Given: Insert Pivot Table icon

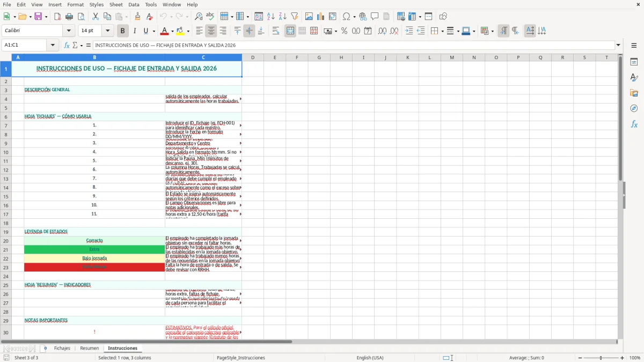Looking at the screenshot, I should click(333, 17).
